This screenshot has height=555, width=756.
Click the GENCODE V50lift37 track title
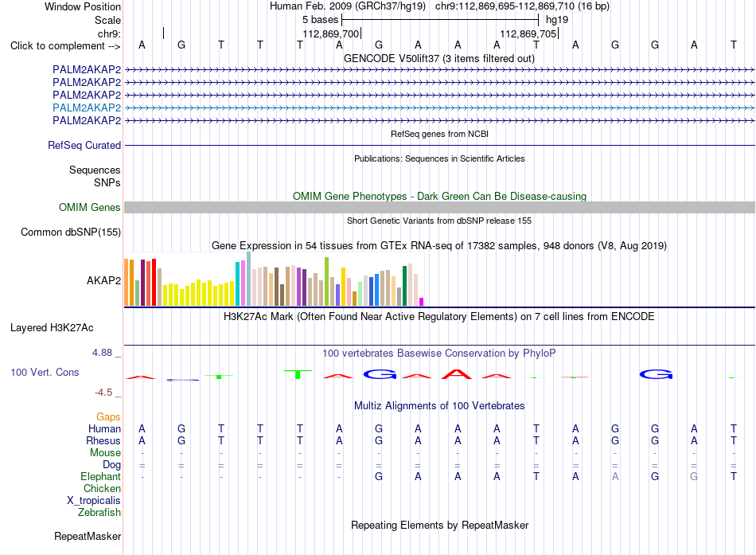pyautogui.click(x=439, y=58)
